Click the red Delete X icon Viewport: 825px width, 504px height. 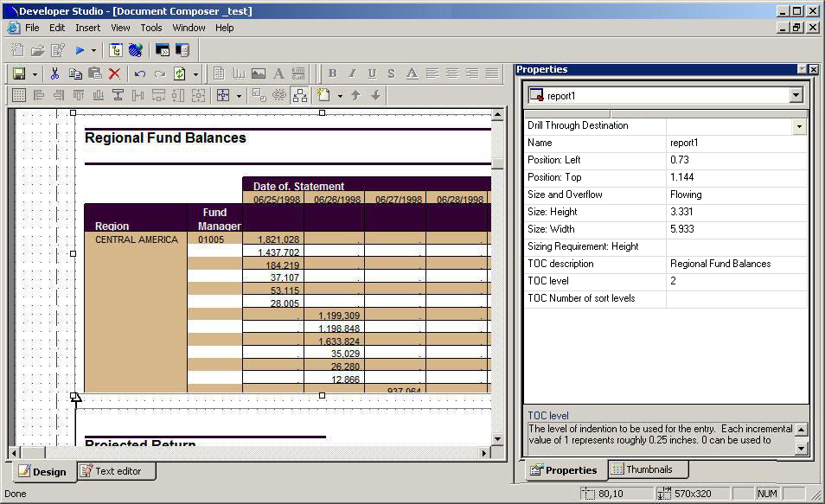[x=114, y=74]
